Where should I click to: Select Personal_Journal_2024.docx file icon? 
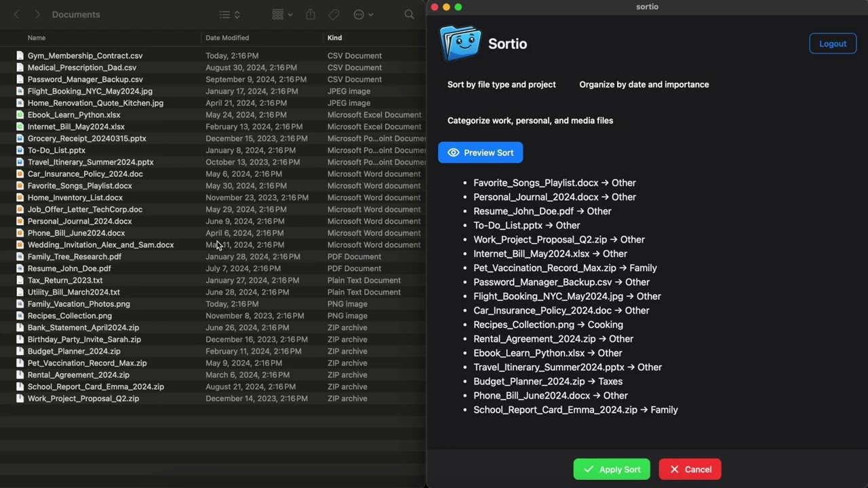click(x=20, y=221)
